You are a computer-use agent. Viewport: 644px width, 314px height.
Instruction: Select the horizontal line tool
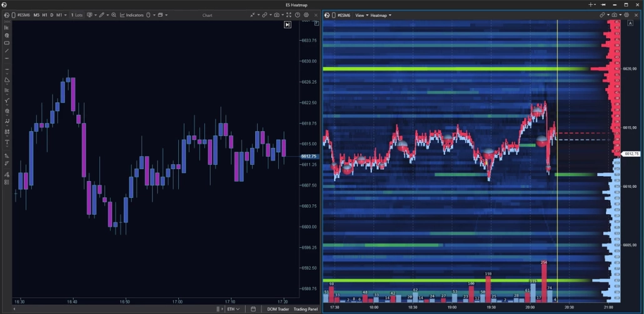(x=7, y=59)
